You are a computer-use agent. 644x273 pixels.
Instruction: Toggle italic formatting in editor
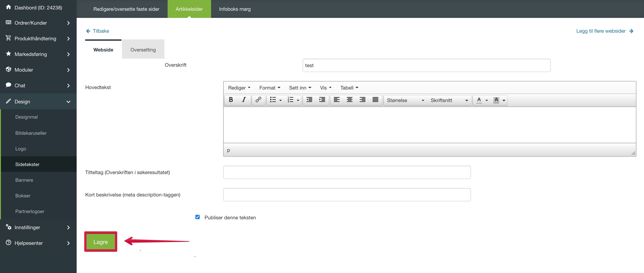(x=244, y=100)
